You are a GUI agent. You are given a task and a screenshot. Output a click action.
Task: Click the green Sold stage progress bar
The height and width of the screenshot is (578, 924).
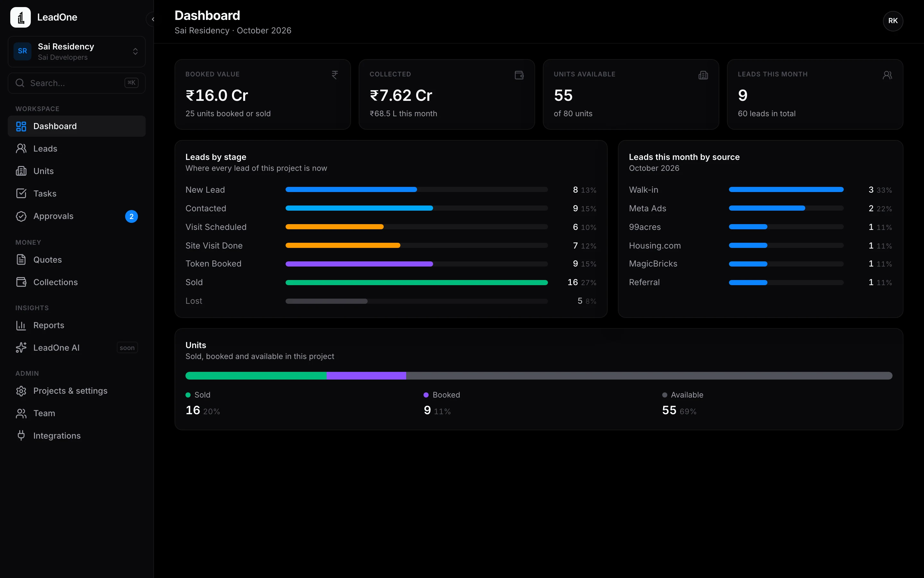416,283
